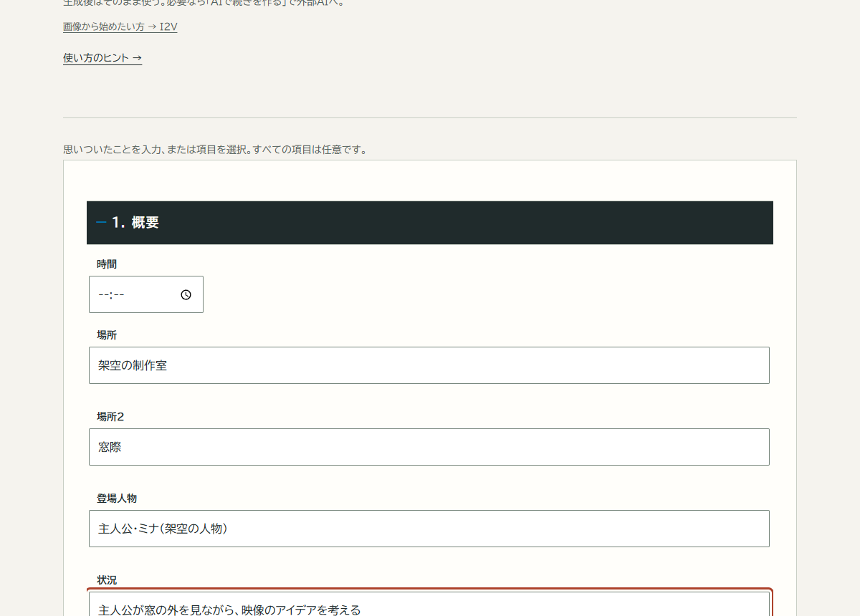Focus the 時間 time input field
860x616 pixels.
coord(146,294)
